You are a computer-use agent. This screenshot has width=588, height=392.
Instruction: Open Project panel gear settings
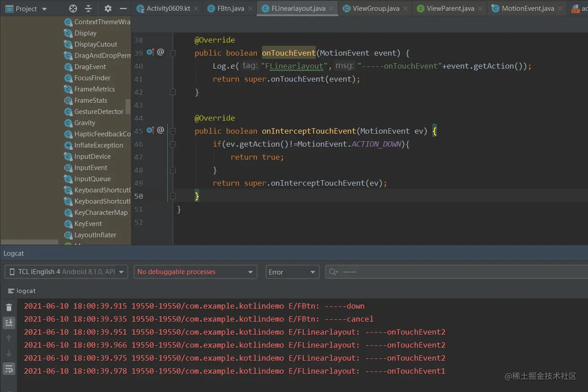point(108,9)
